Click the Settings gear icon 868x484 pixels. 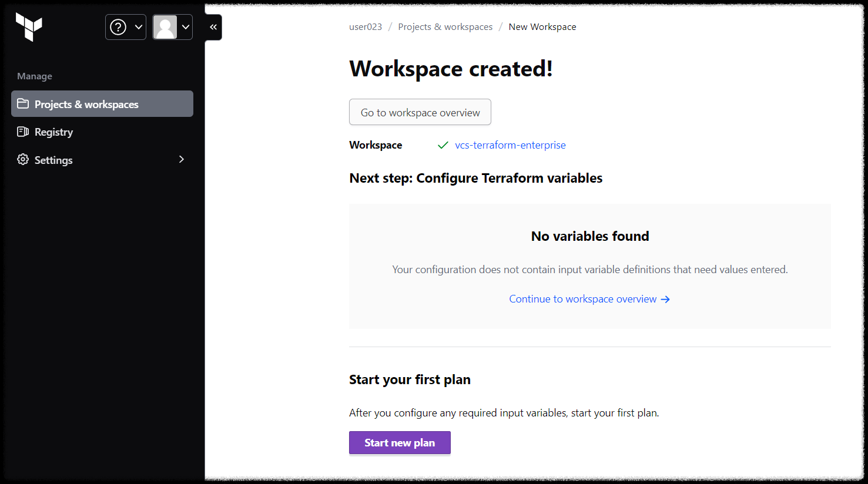[x=23, y=159]
